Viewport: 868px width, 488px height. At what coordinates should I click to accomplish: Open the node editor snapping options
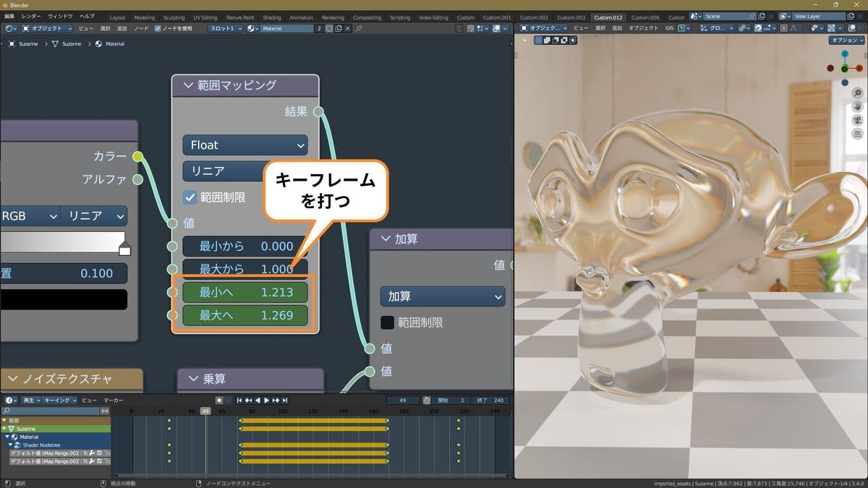pyautogui.click(x=484, y=28)
